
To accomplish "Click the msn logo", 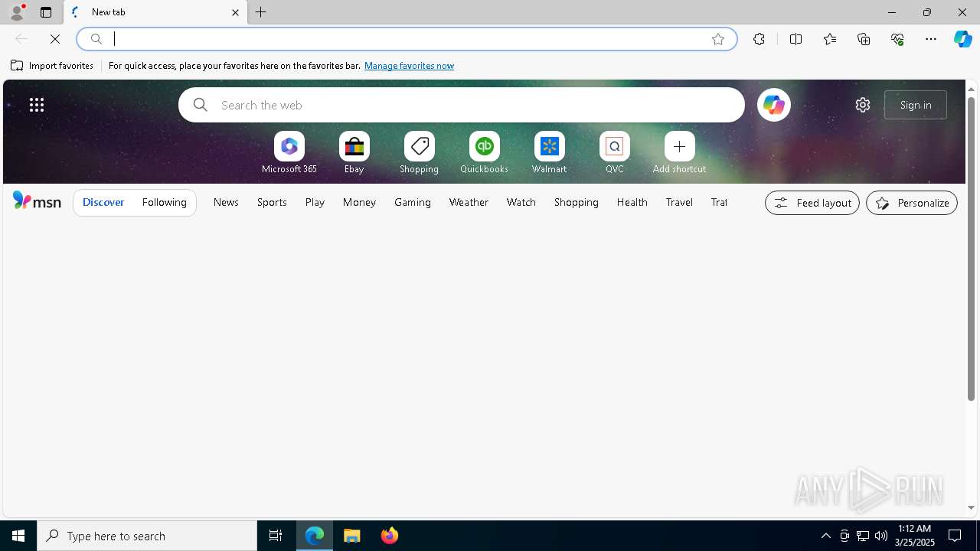I will (x=37, y=201).
